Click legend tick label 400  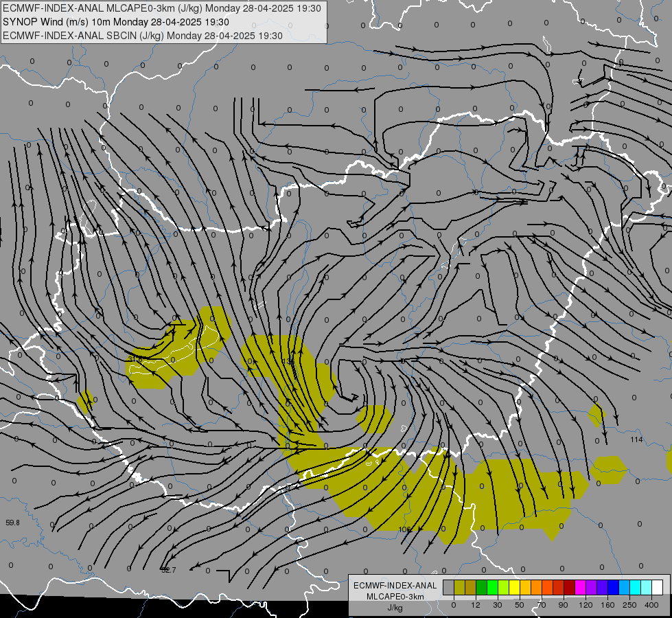click(651, 605)
